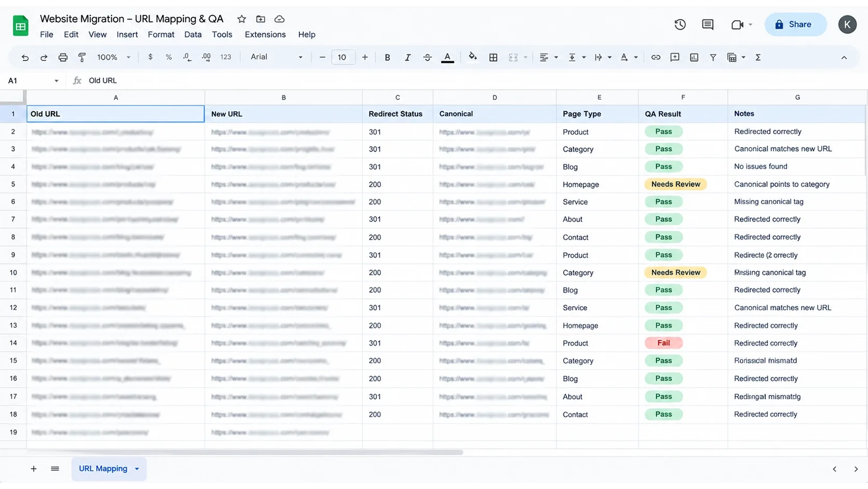
Task: Click the Undo icon
Action: [x=25, y=58]
